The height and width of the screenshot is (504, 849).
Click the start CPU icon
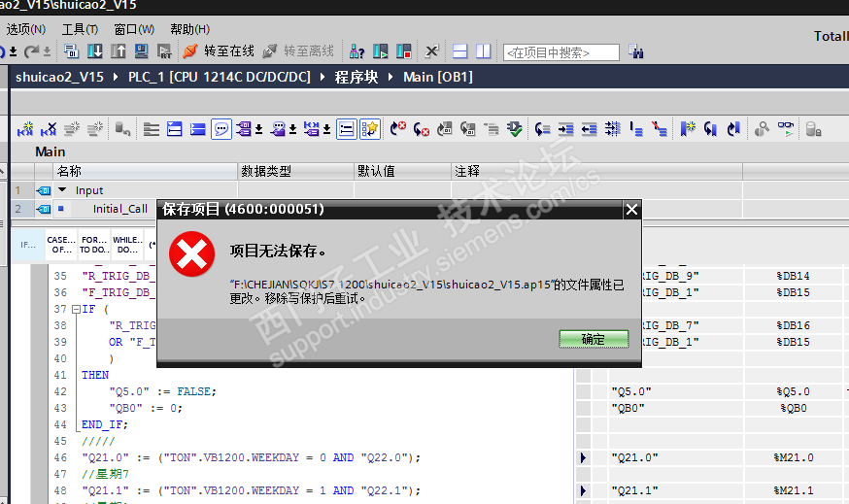(380, 51)
